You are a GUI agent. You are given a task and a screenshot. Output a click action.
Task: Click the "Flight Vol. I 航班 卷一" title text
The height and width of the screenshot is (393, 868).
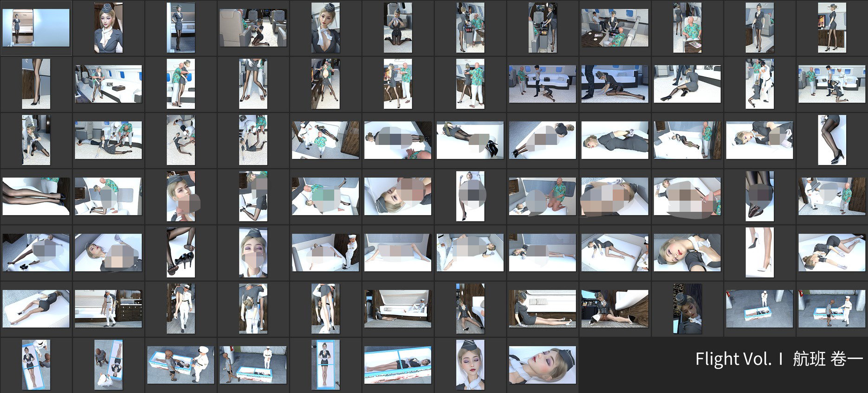tap(779, 359)
